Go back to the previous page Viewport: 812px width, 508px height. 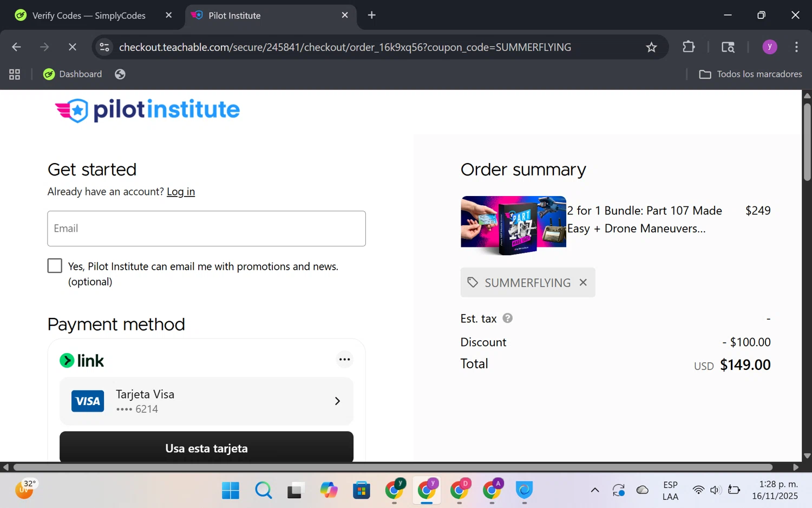pos(16,47)
